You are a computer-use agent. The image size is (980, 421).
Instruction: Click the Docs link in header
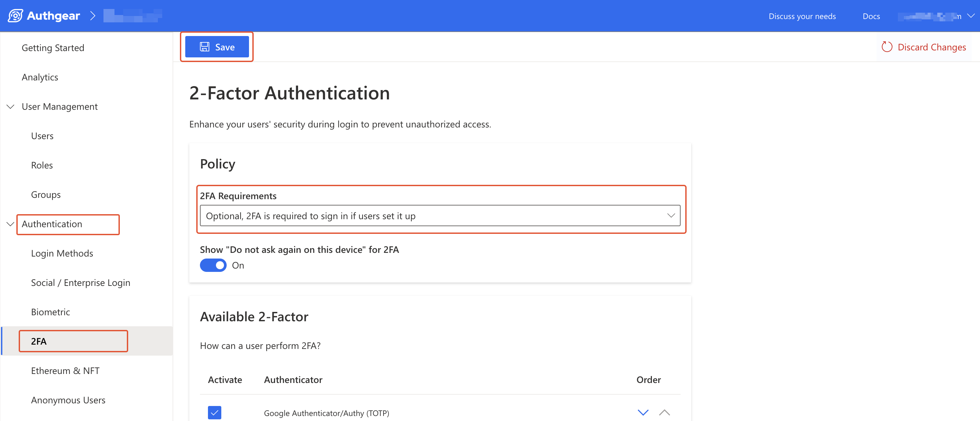coord(871,16)
